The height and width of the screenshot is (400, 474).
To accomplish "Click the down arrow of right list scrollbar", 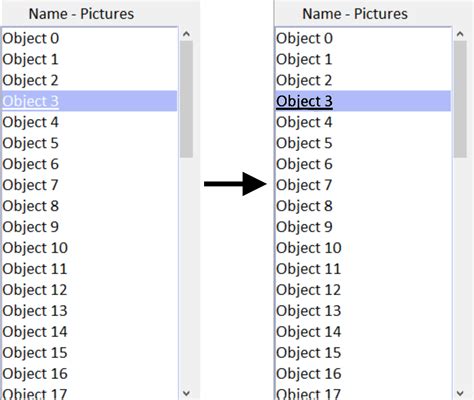I will tap(460, 393).
